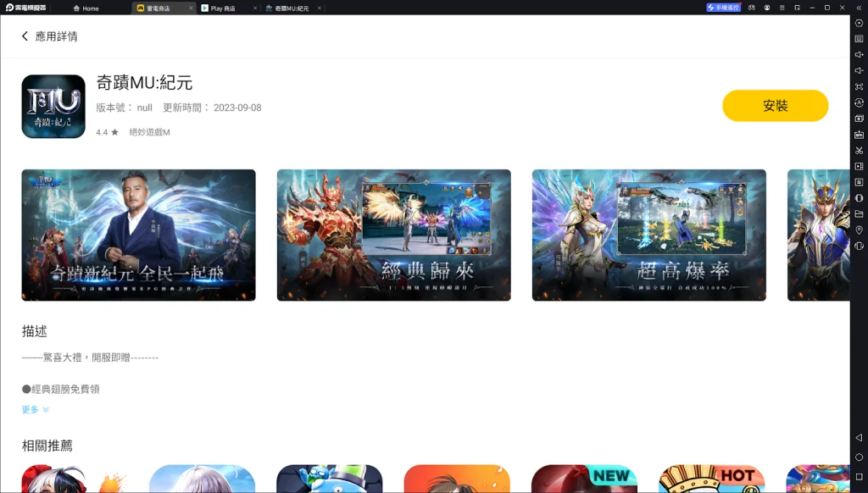Screen dimensions: 868x493
Task: Click the 描述 heading
Action: tap(34, 331)
